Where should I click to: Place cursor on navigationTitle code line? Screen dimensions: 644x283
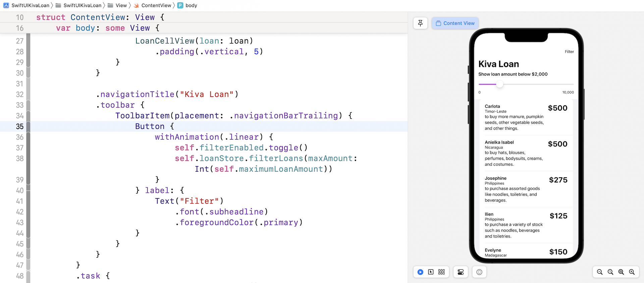tap(167, 95)
